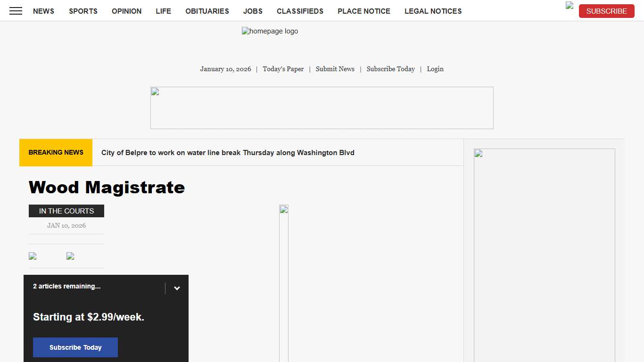
Task: Select Legal Notices in top navigation
Action: click(433, 11)
